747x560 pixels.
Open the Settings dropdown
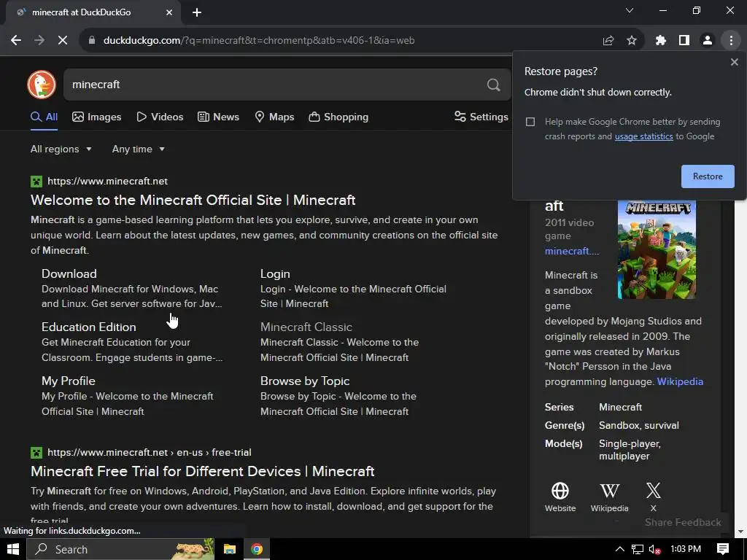coord(481,117)
